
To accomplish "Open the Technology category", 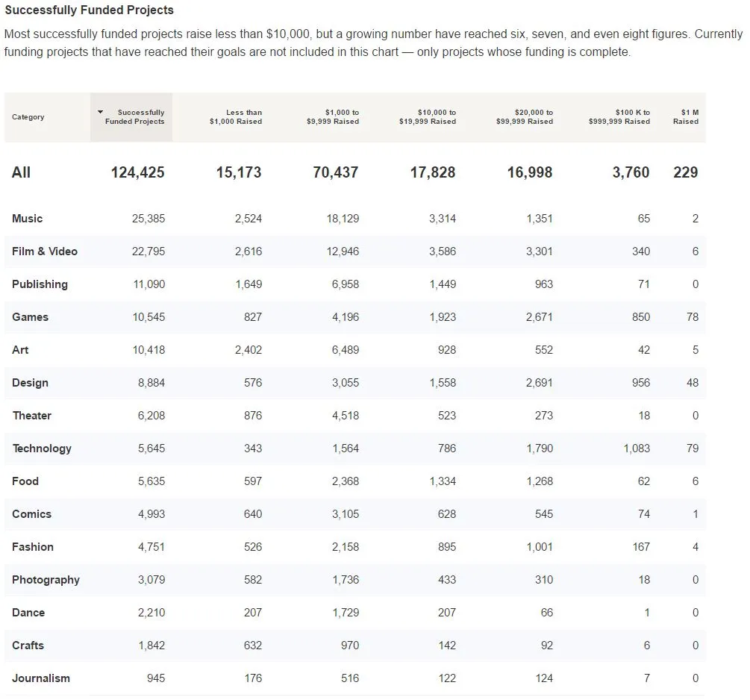I will [42, 449].
